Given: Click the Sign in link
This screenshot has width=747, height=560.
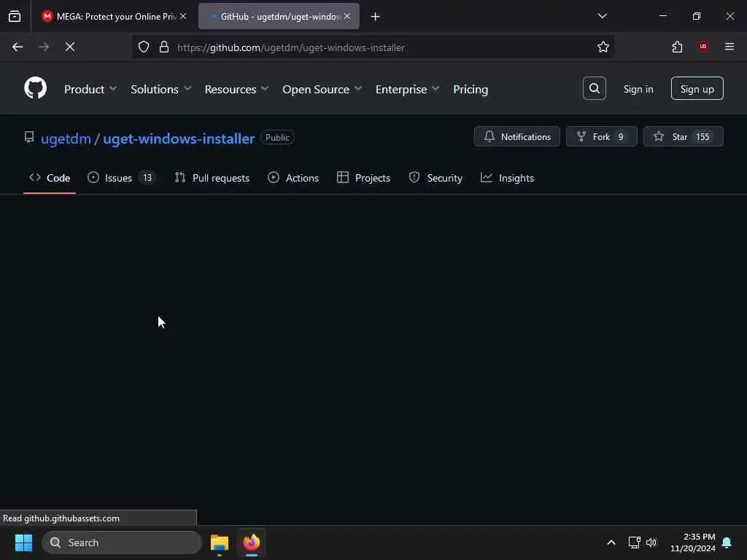Looking at the screenshot, I should click(638, 89).
